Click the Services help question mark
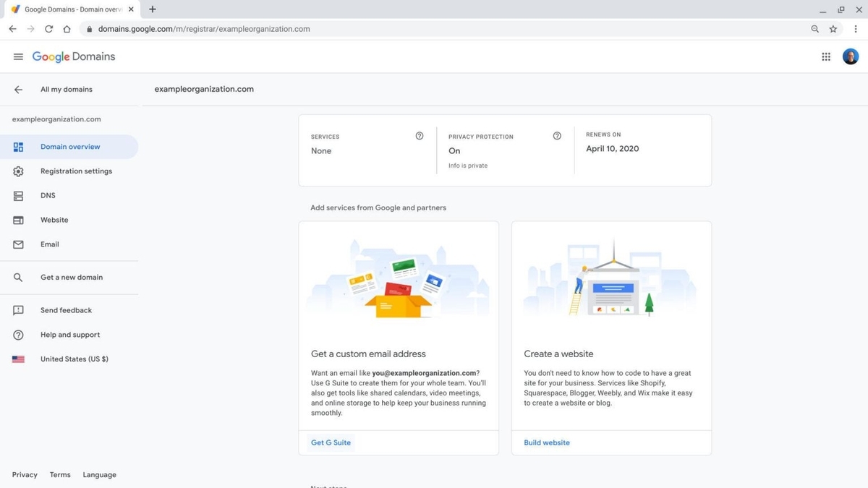Screen dimensions: 868x488 [x=420, y=135]
